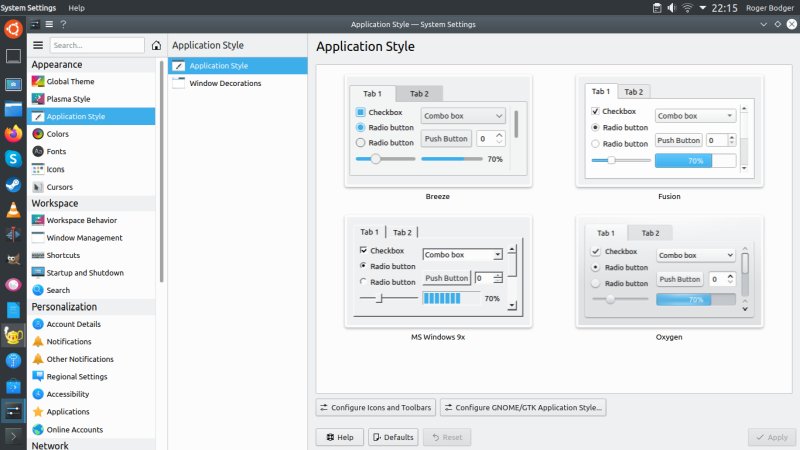
Task: Open Online Accounts settings
Action: (74, 429)
